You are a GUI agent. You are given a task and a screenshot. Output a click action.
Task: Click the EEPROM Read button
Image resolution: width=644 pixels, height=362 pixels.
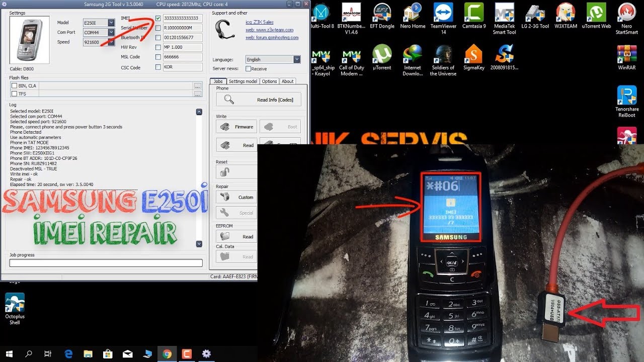tap(236, 236)
